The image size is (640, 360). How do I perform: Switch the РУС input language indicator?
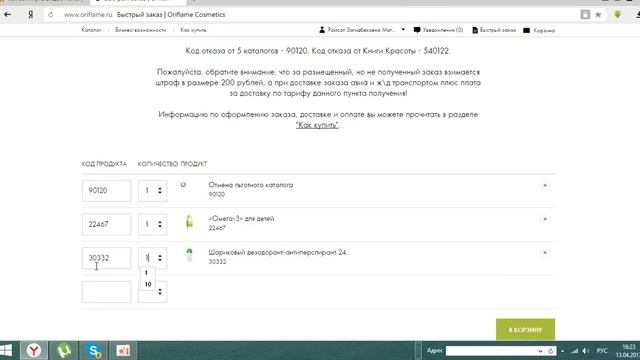tap(602, 351)
